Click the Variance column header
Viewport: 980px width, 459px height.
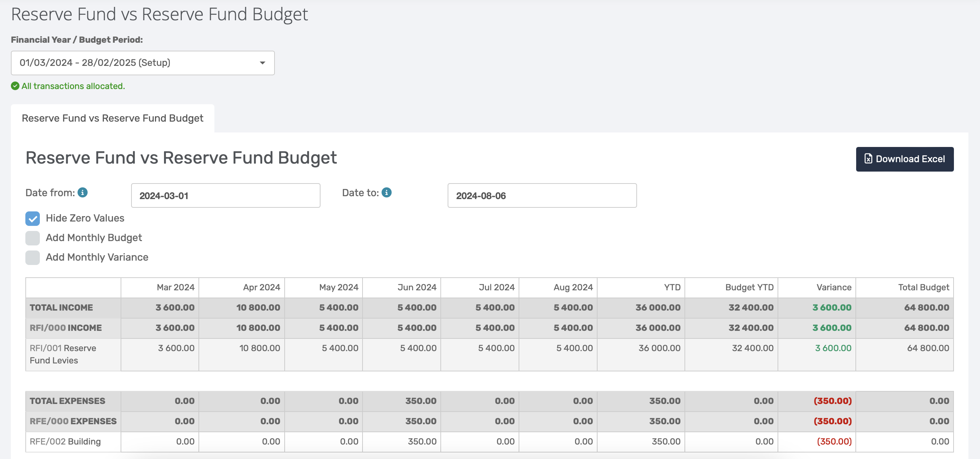tap(834, 287)
